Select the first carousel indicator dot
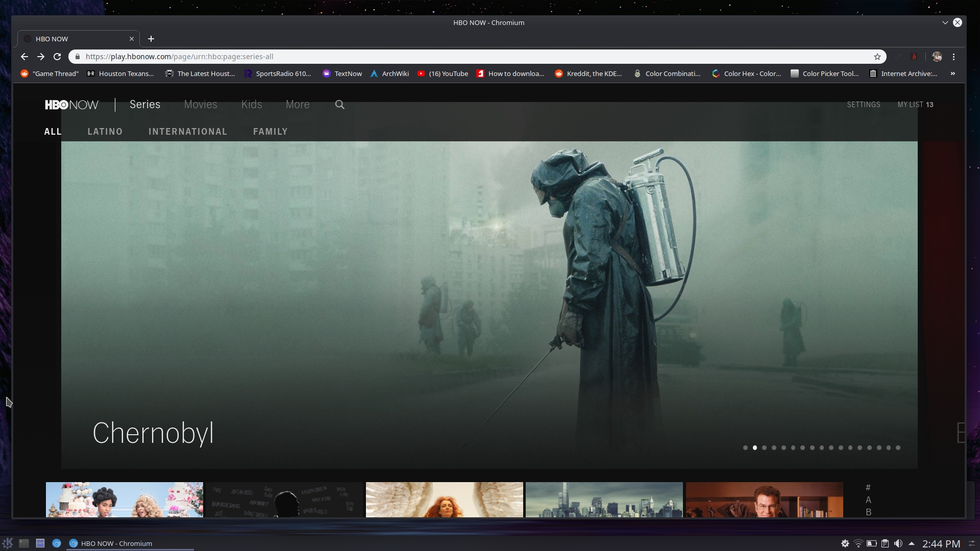This screenshot has height=551, width=980. pos(745,448)
